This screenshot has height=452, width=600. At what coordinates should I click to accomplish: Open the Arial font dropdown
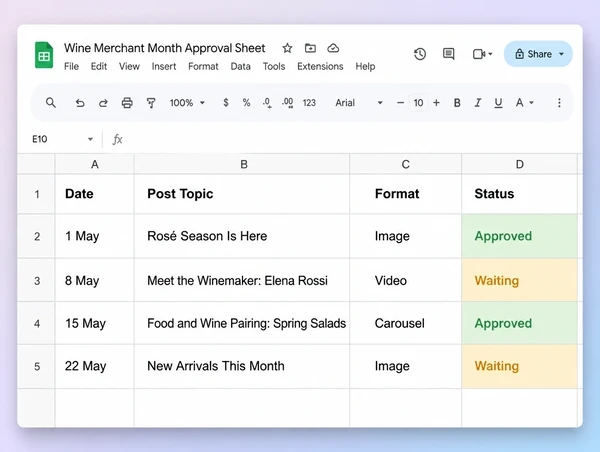(x=359, y=103)
